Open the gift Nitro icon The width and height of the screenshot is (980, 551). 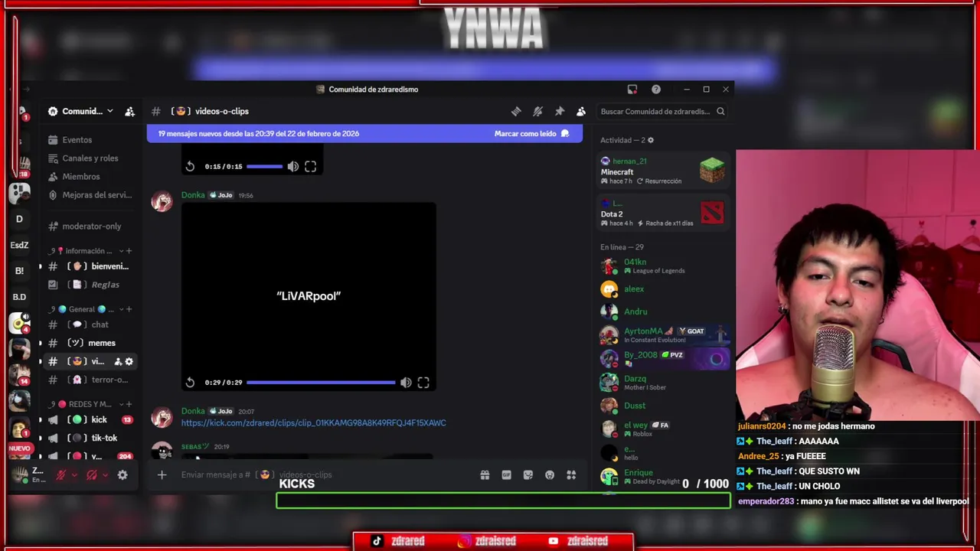[x=485, y=475]
